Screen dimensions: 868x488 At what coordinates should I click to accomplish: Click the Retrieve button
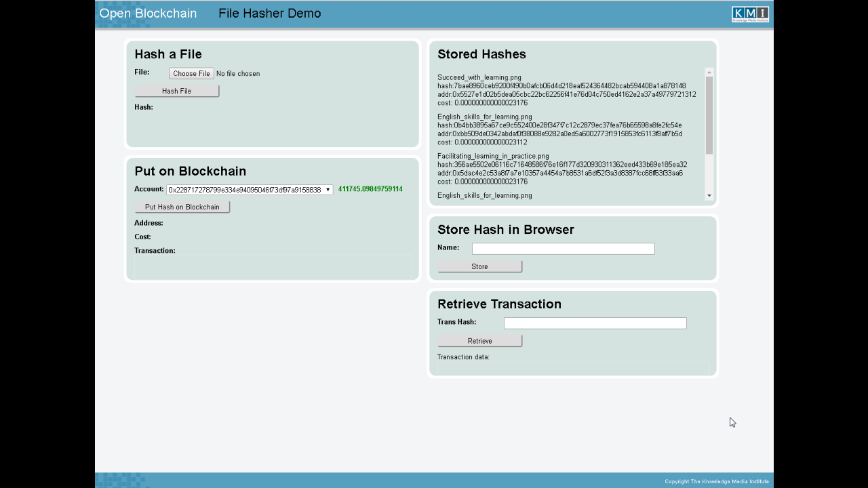click(479, 341)
